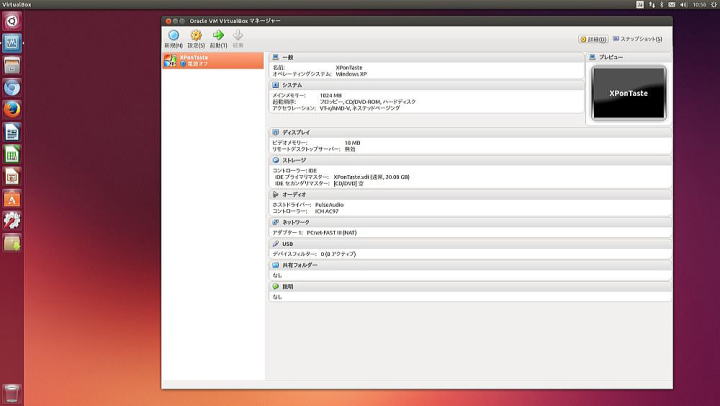Click the greyed-out 破棄 discard toolbar icon

coord(238,35)
